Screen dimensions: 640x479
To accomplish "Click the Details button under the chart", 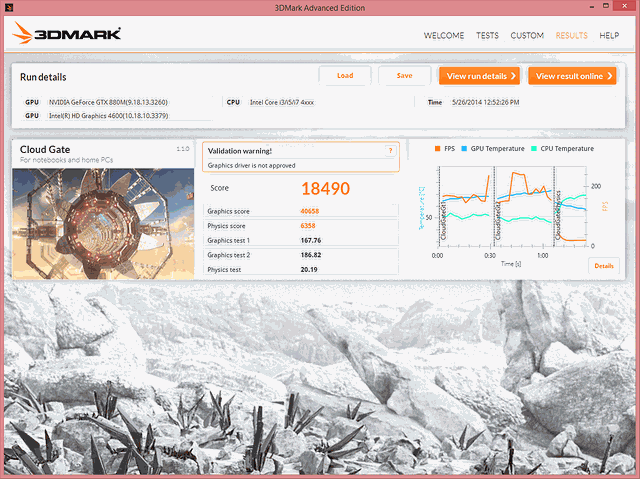I will coord(604,266).
